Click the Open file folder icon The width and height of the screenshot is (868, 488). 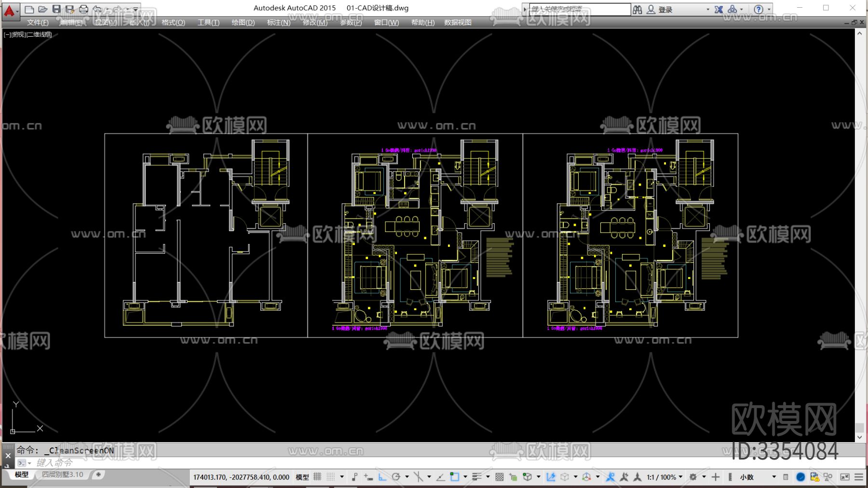pyautogui.click(x=42, y=9)
